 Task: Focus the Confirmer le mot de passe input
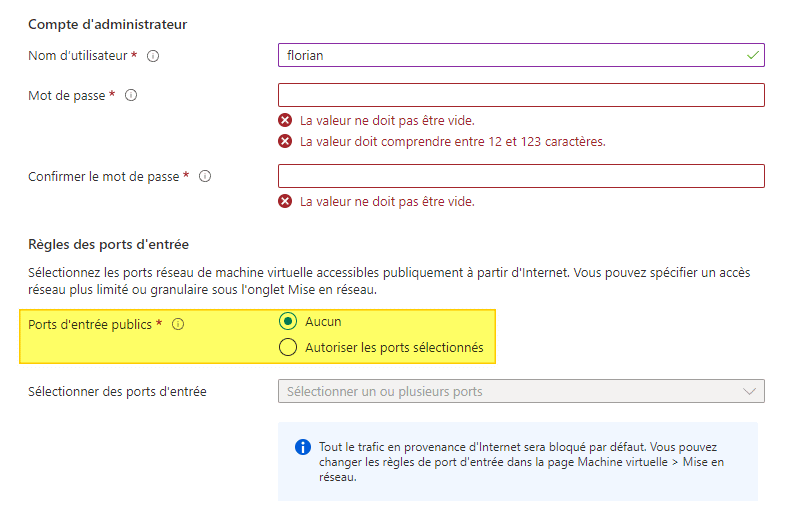point(520,176)
